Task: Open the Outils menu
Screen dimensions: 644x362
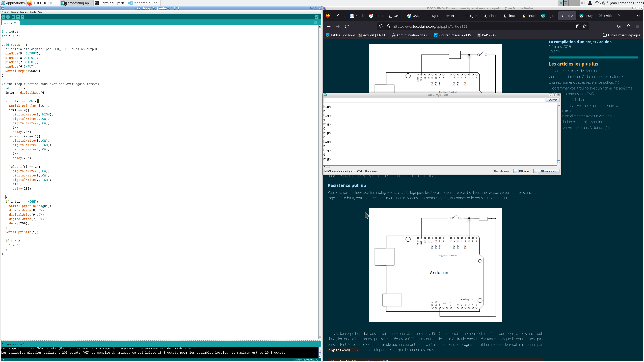Action: click(x=33, y=12)
